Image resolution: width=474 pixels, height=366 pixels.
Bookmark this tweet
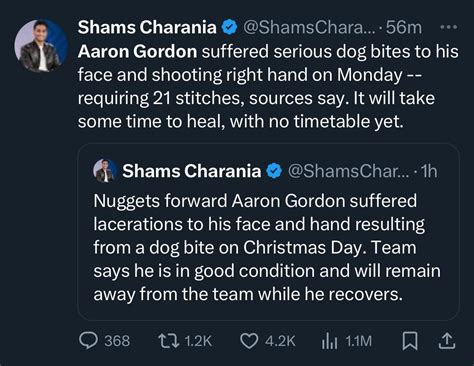[x=410, y=341]
